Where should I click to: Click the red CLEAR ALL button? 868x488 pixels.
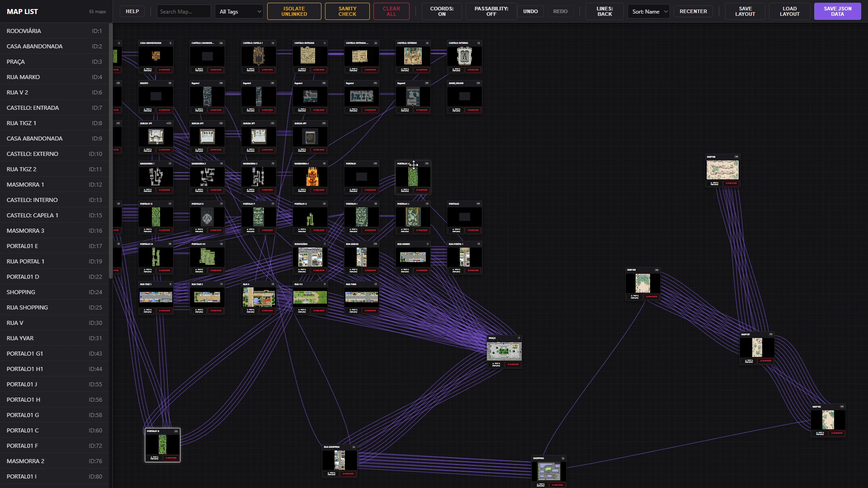pos(391,11)
